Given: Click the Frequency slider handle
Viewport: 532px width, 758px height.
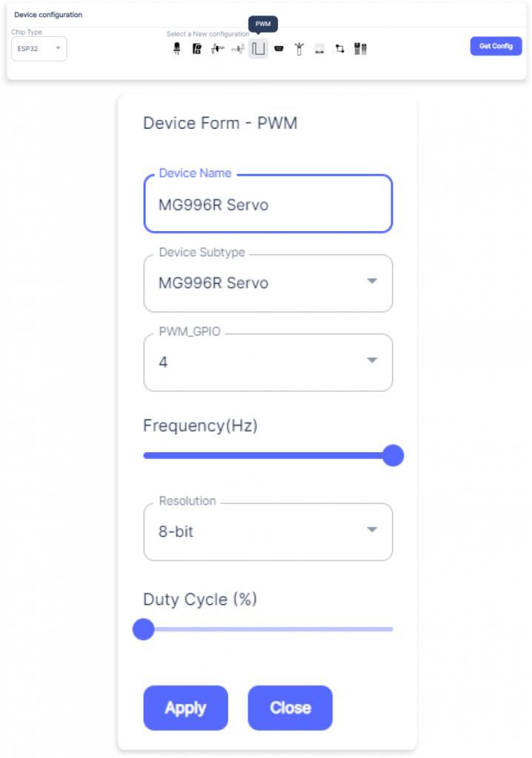Looking at the screenshot, I should pyautogui.click(x=393, y=455).
